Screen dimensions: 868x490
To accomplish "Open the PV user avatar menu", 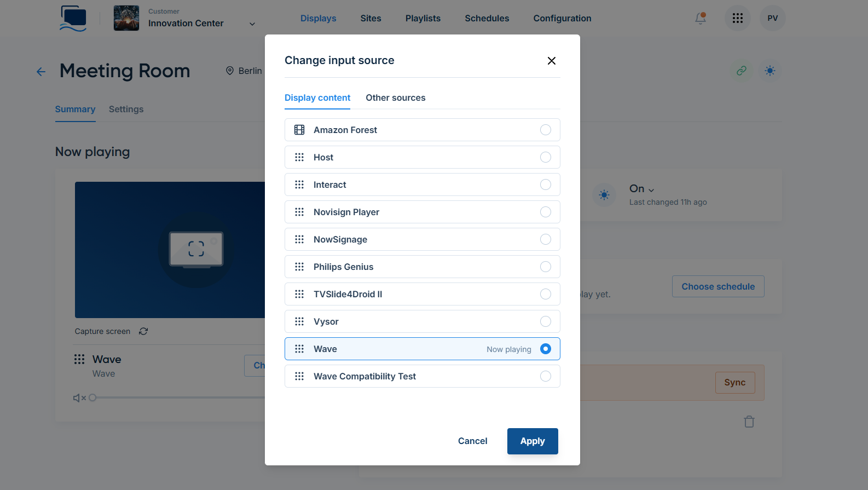I will click(x=773, y=18).
